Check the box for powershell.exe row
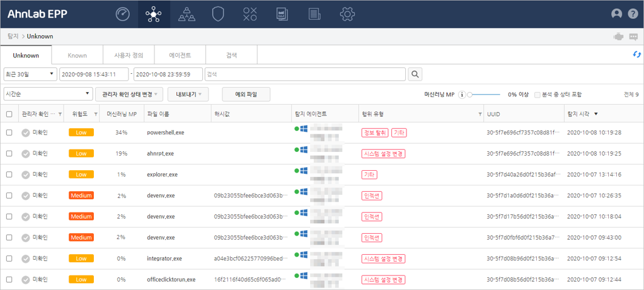The width and height of the screenshot is (644, 290). (9, 133)
